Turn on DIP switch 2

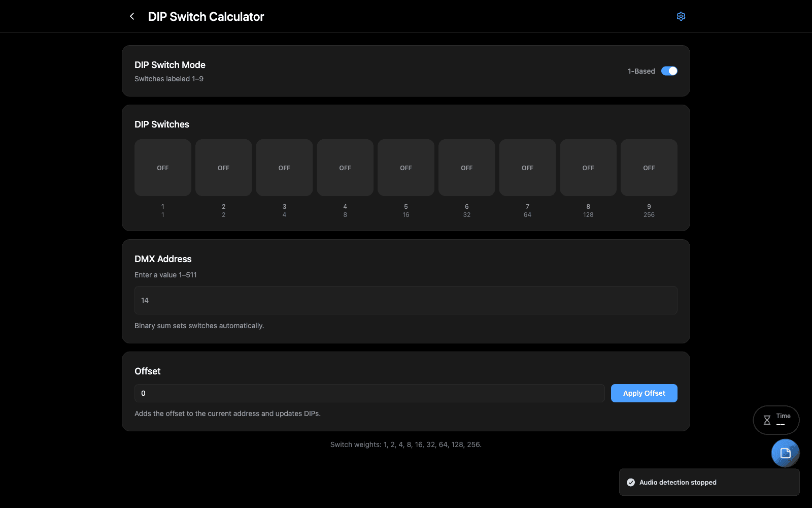coord(223,168)
